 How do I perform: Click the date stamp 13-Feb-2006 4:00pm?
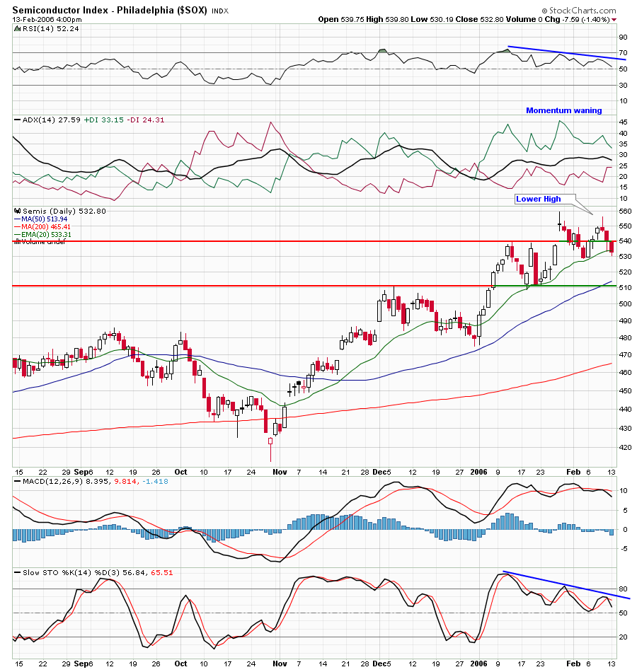(x=47, y=20)
